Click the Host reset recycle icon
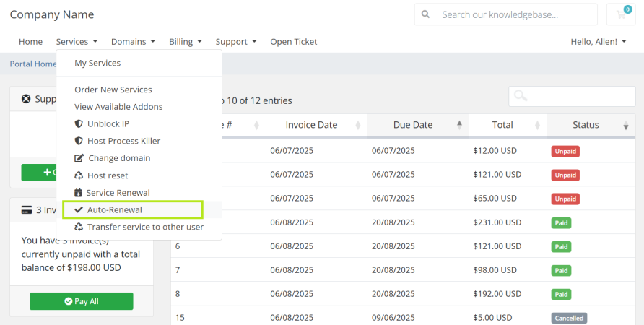The image size is (644, 325). tap(79, 175)
